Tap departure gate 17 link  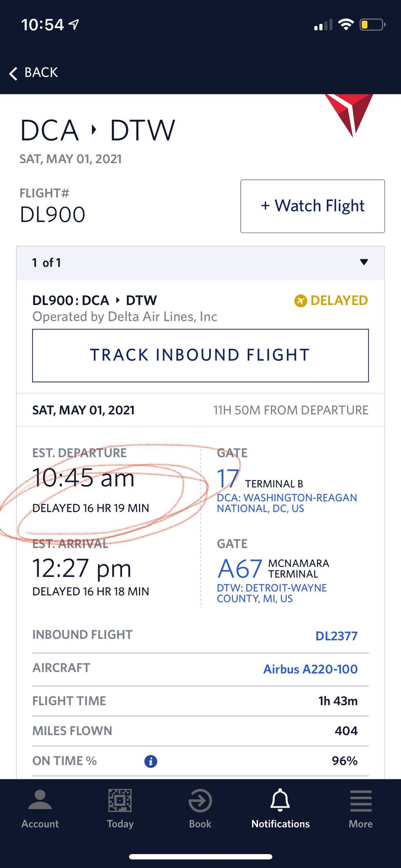click(228, 479)
